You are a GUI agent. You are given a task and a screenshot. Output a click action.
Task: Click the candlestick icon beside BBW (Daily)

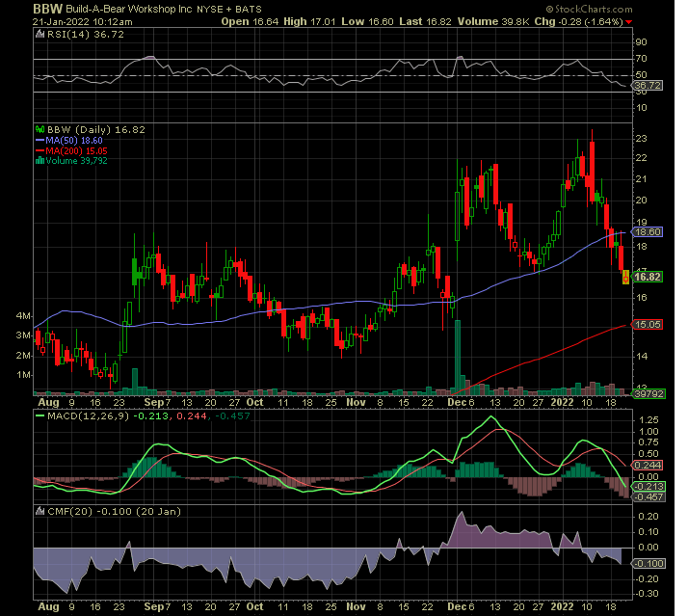40,129
